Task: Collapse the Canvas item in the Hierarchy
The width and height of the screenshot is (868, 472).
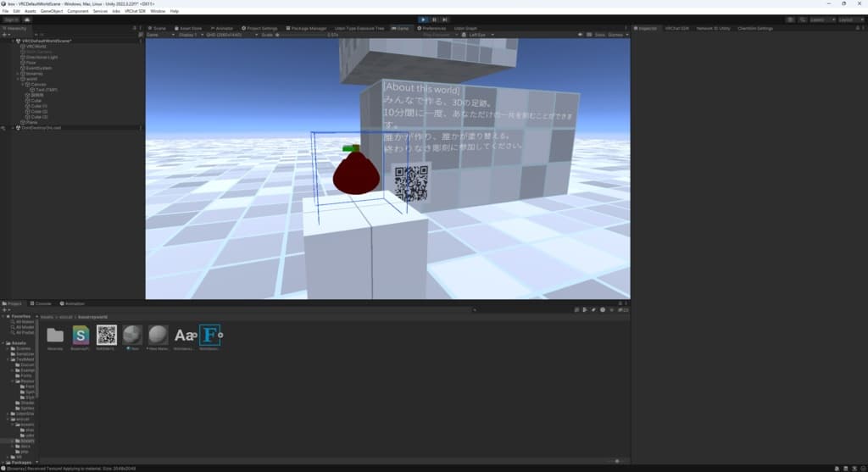Action: coord(23,85)
